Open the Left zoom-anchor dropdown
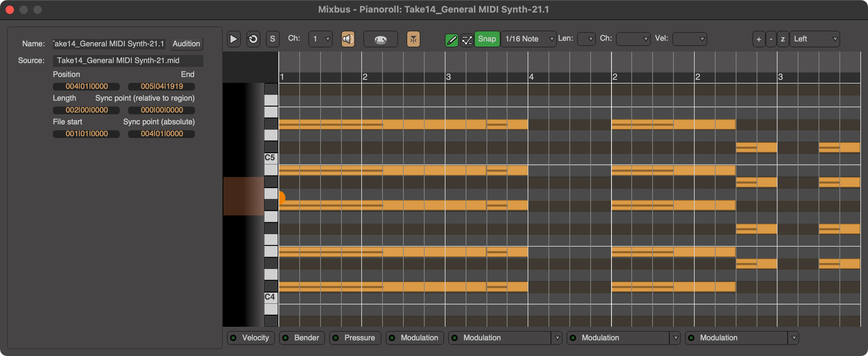Viewport: 868px width, 356px height. pyautogui.click(x=815, y=39)
